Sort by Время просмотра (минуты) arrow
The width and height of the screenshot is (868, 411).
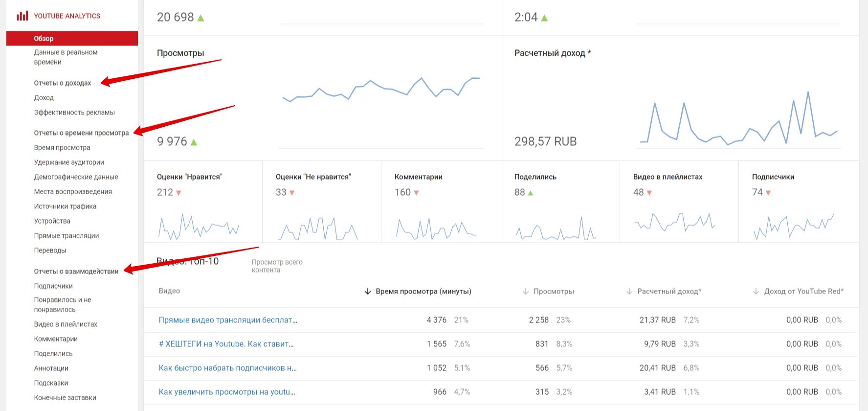pos(368,292)
